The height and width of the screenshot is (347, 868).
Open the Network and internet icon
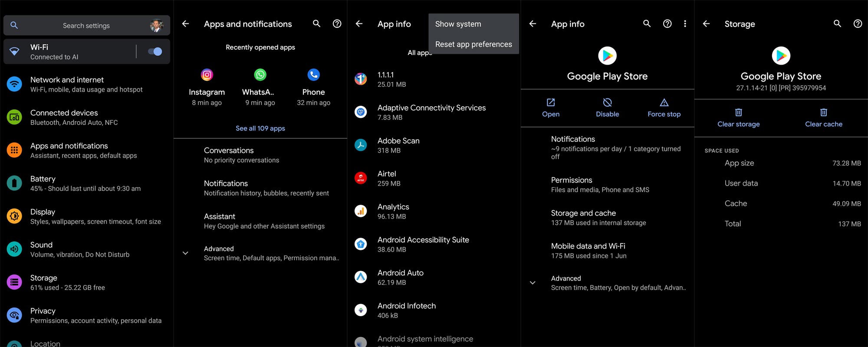[14, 84]
